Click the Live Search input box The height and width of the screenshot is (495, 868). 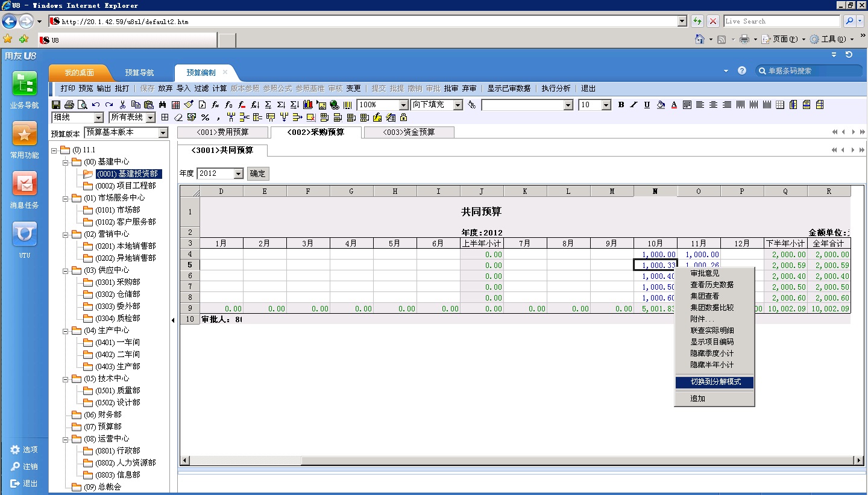(782, 21)
